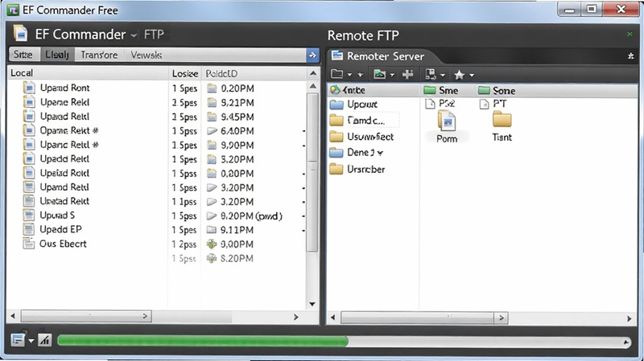The image size is (644, 361).
Task: Click the EF Commander document icon in header
Action: click(x=20, y=34)
